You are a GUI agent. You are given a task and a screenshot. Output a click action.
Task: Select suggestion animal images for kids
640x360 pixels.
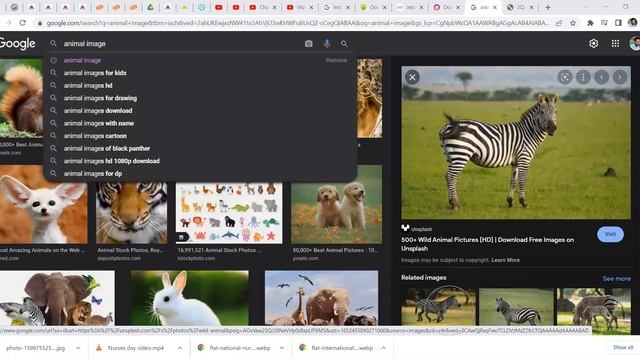(x=199, y=73)
